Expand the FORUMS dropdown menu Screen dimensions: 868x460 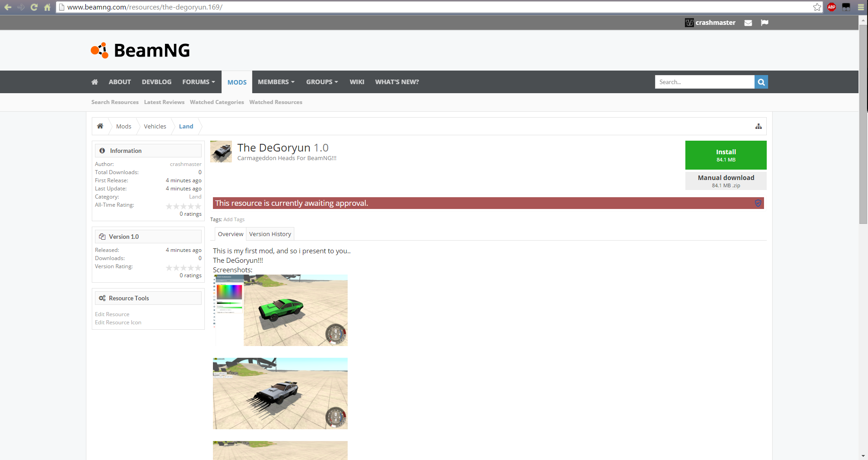click(198, 82)
